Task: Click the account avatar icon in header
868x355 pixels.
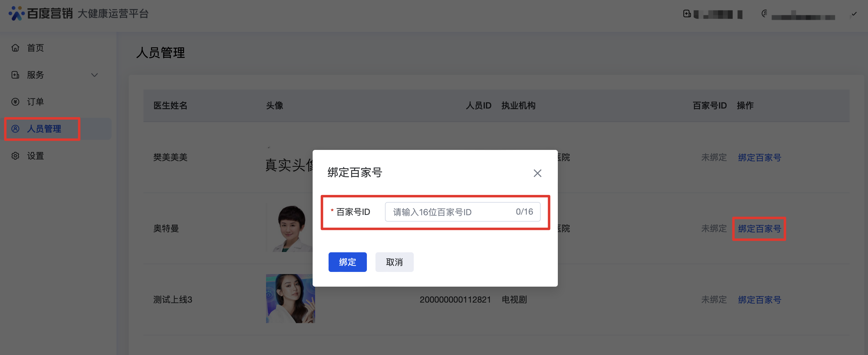Action: tap(764, 14)
